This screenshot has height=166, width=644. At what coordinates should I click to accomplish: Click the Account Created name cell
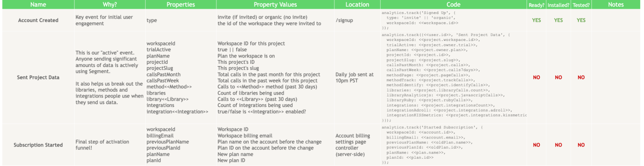38,20
